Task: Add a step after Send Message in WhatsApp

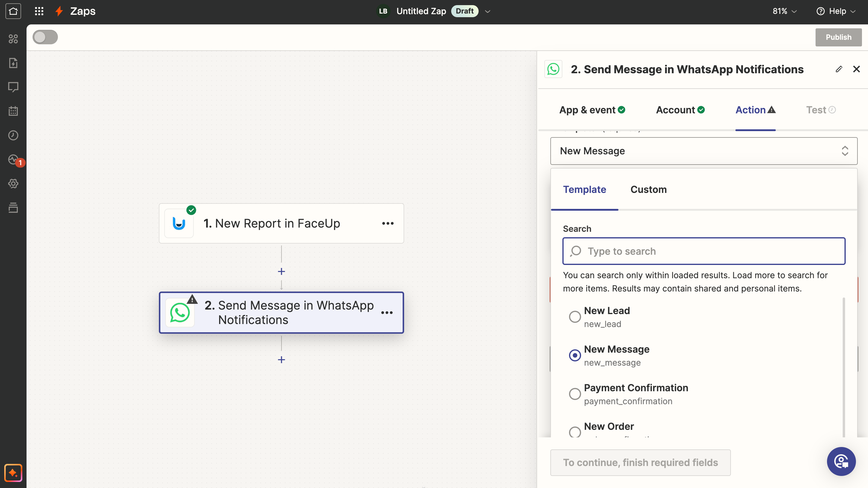Action: coord(281,360)
